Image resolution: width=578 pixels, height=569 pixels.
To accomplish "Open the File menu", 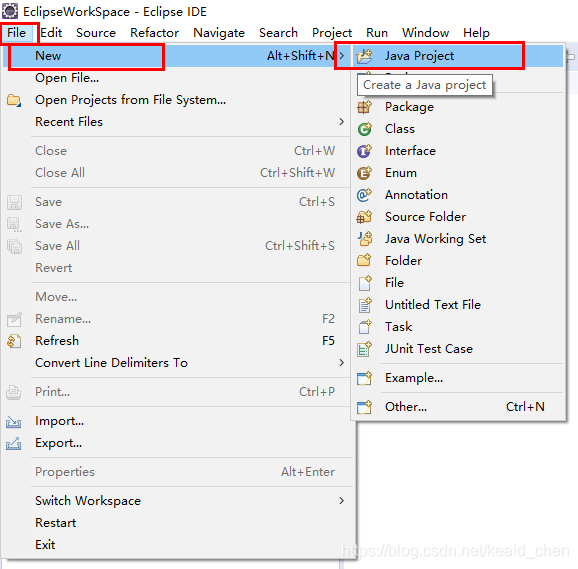I will (17, 33).
